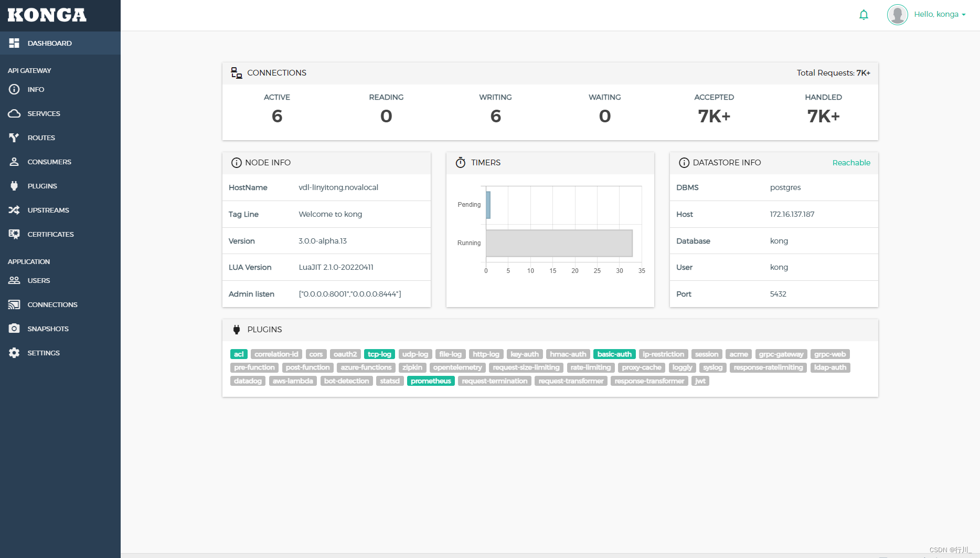The image size is (980, 558).
Task: Click the Snapshots camera icon
Action: (x=14, y=328)
